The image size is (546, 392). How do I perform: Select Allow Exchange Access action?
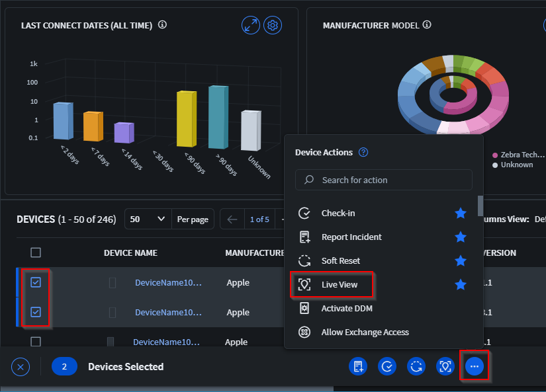point(365,332)
